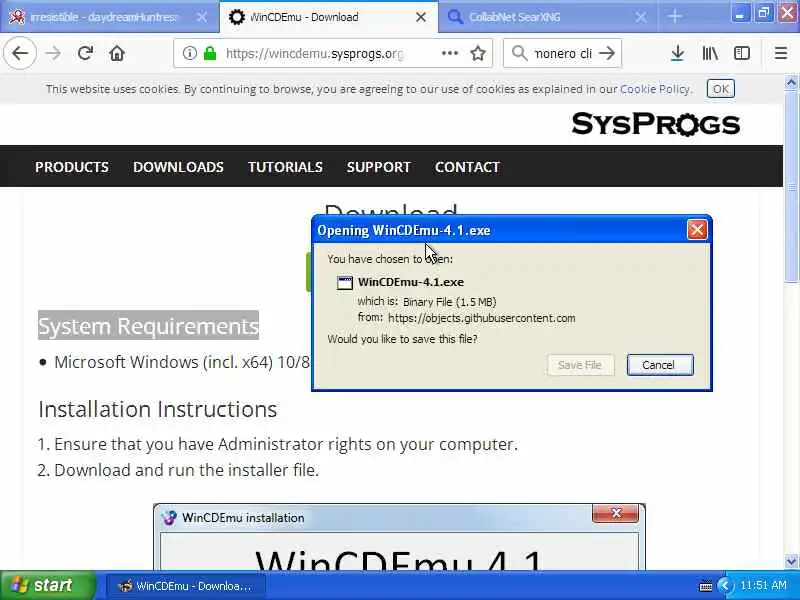This screenshot has height=600, width=800.
Task: Click the Installation Instructions heading
Action: tap(158, 409)
